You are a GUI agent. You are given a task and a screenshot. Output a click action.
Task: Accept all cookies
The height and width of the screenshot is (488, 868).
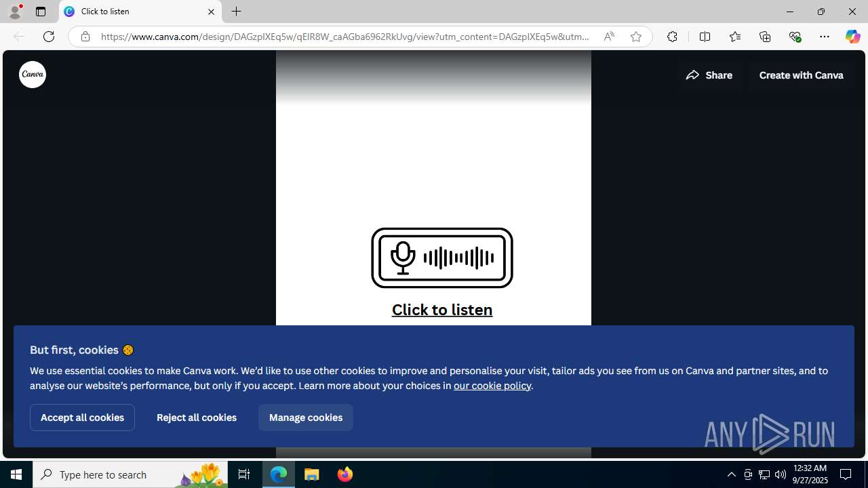[82, 418]
